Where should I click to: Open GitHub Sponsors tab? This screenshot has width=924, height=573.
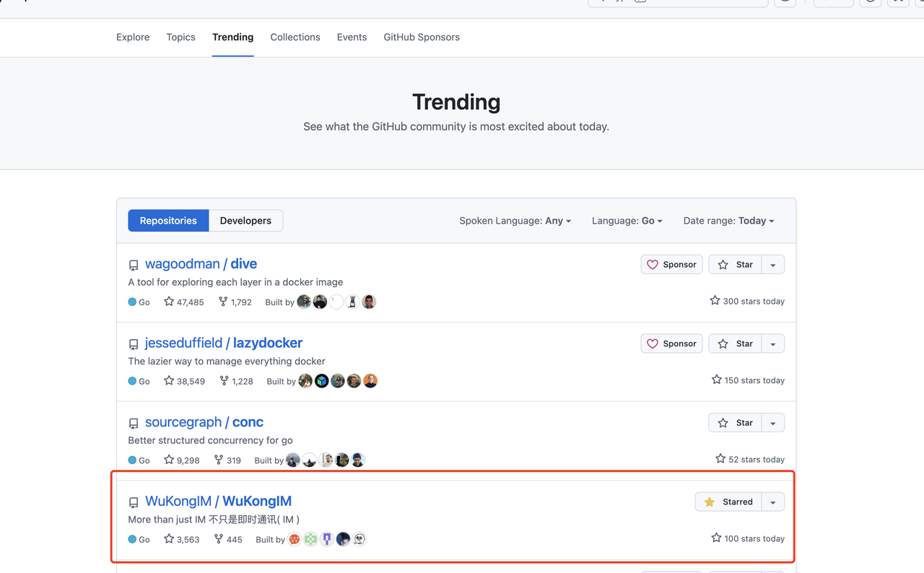[422, 37]
